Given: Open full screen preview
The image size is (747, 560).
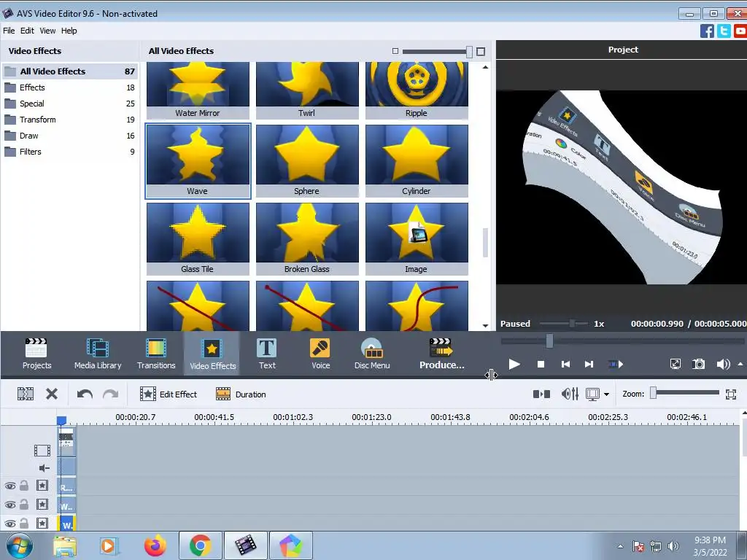Looking at the screenshot, I should [x=675, y=365].
